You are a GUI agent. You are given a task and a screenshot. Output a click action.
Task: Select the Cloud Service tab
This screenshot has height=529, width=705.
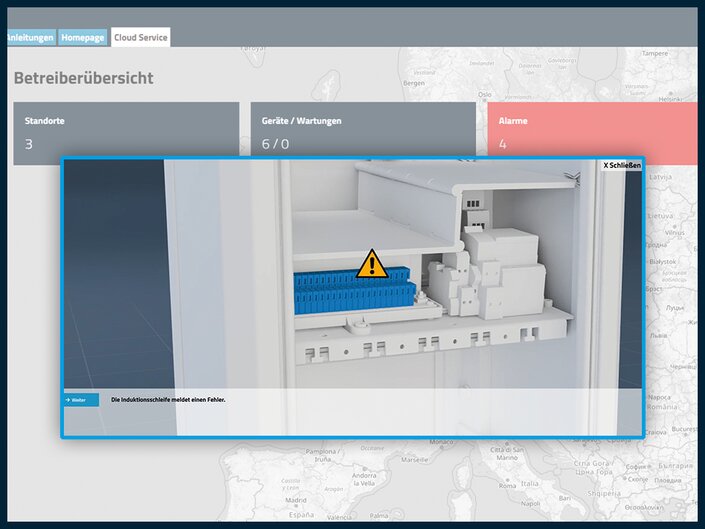pyautogui.click(x=141, y=37)
